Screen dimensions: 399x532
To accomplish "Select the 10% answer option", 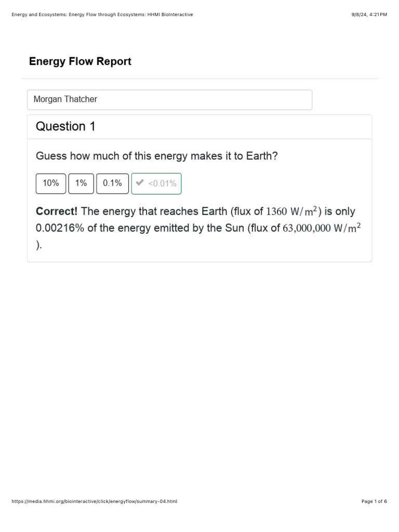I will (51, 183).
